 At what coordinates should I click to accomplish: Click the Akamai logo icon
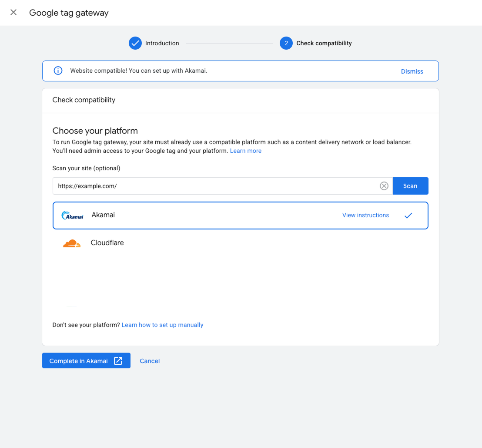[x=72, y=216]
